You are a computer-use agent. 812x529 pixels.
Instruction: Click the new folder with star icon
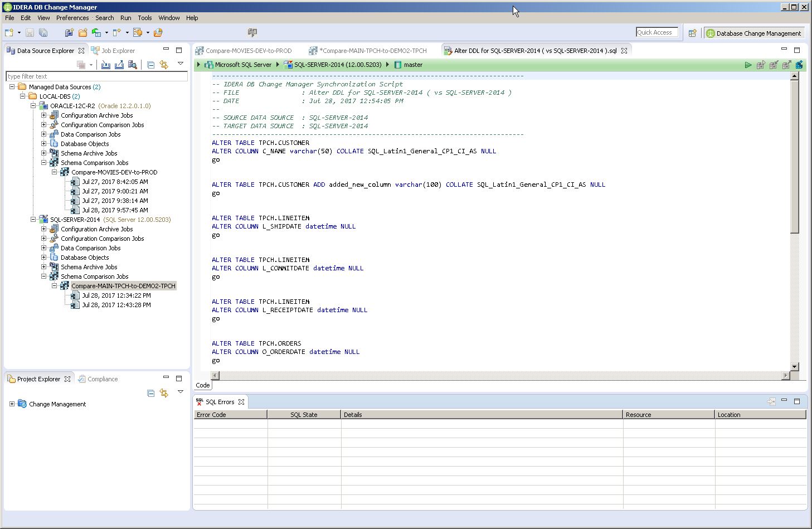pyautogui.click(x=83, y=33)
